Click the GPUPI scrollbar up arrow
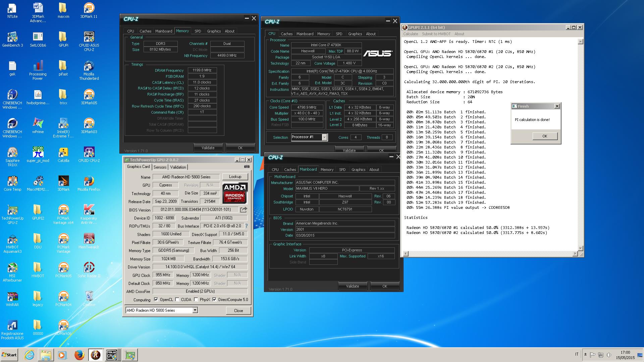The width and height of the screenshot is (644, 362). point(581,42)
